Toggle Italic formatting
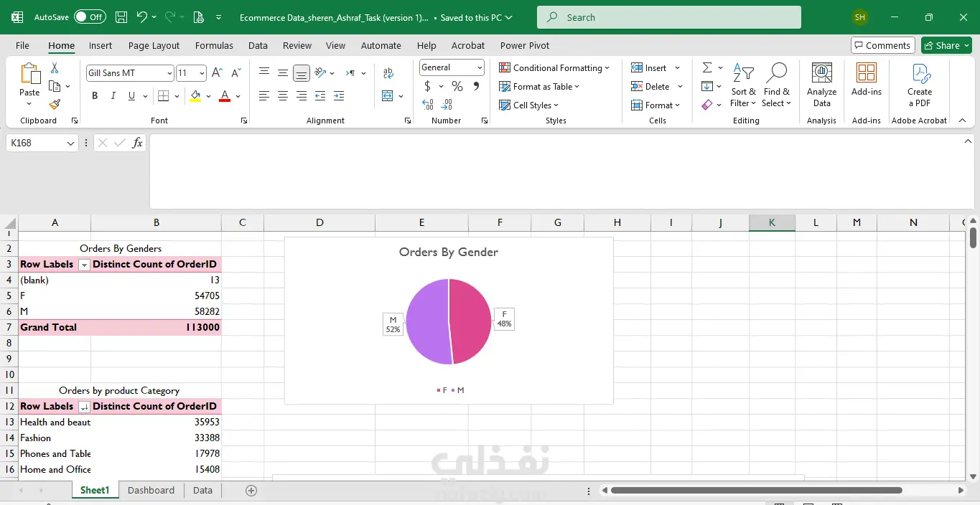 pos(113,95)
